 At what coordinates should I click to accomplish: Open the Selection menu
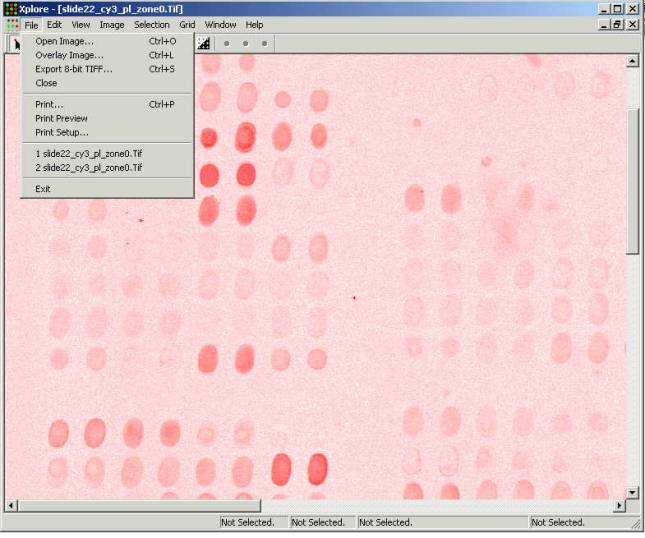(x=152, y=25)
